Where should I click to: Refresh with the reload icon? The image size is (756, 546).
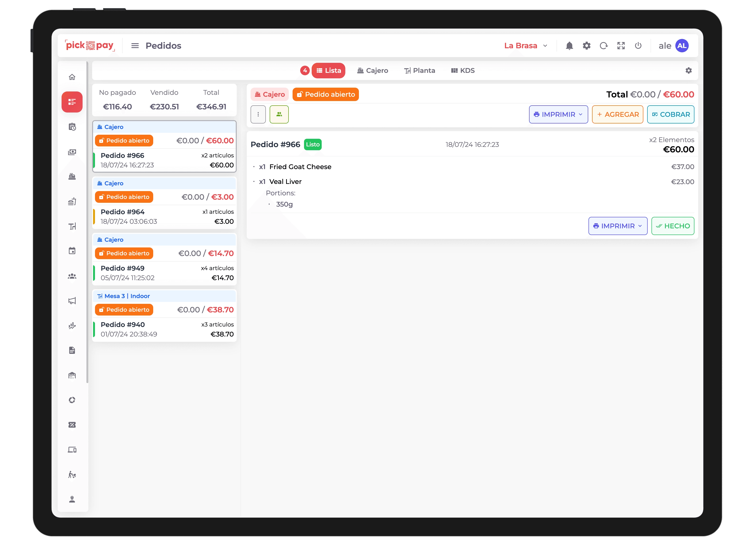tap(604, 46)
